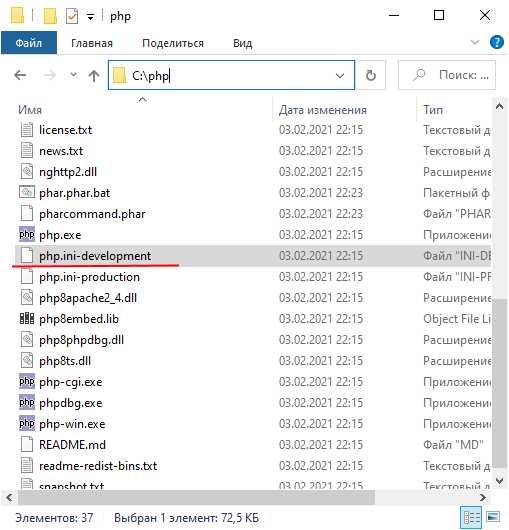
Task: Click the Properties quick access toolbar icon
Action: tap(72, 16)
